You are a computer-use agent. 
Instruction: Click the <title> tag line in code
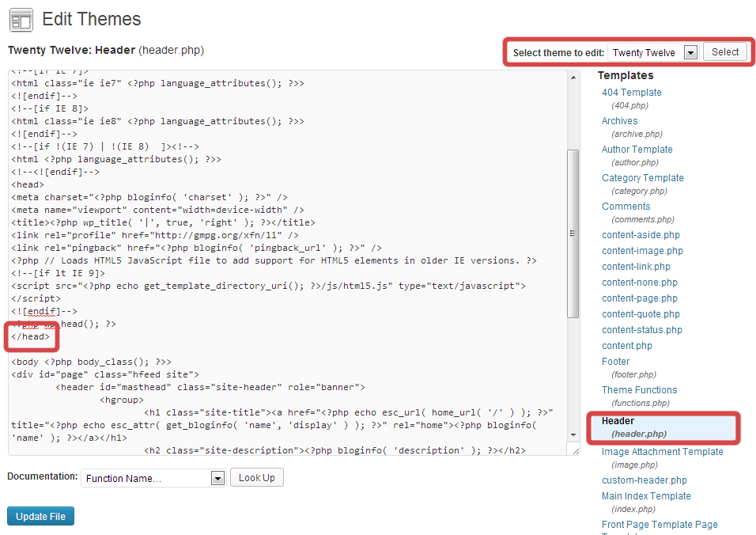click(x=163, y=222)
